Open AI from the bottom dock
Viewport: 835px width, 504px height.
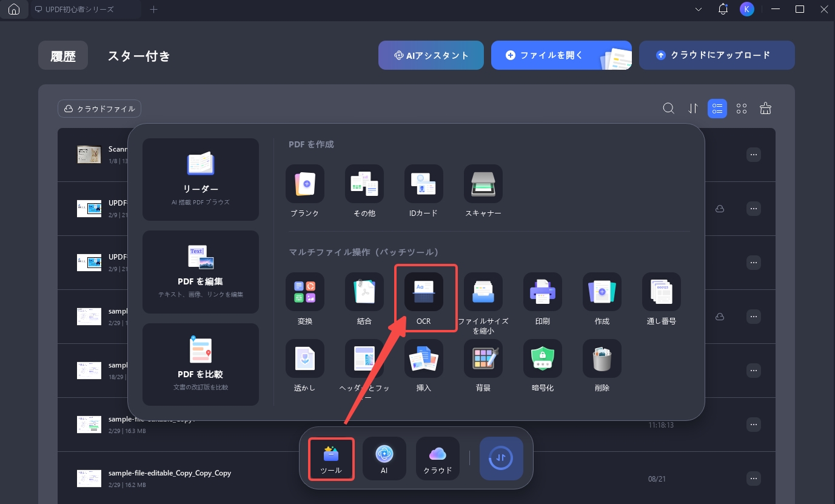point(384,459)
